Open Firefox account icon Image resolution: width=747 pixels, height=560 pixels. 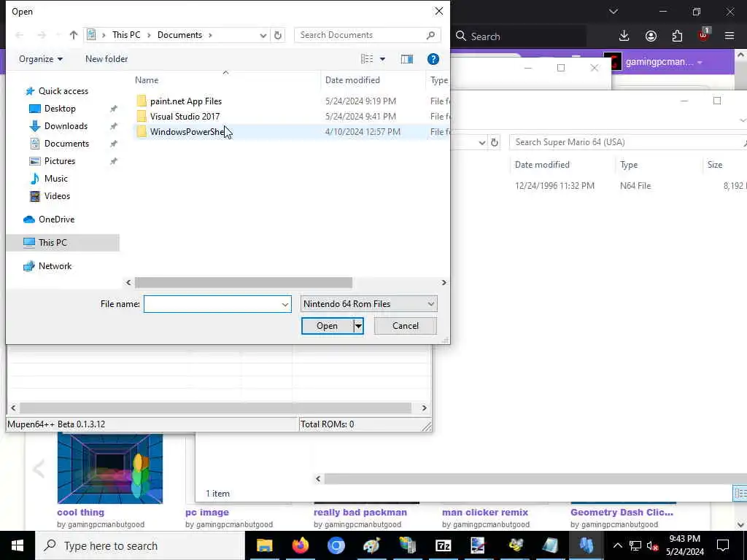click(x=651, y=36)
